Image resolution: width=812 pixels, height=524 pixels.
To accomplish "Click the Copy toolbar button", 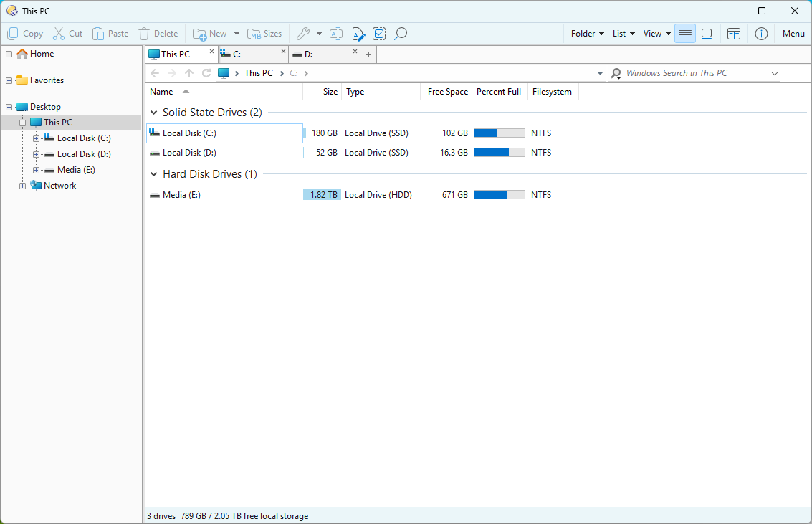I will pyautogui.click(x=25, y=34).
